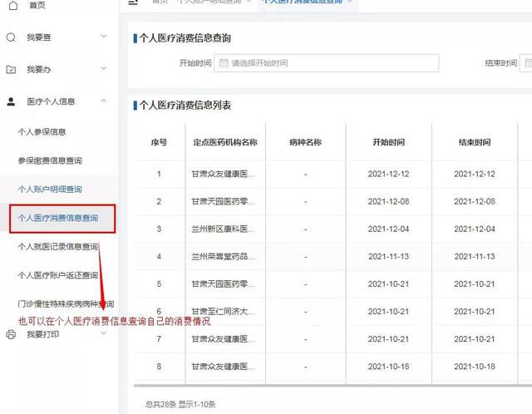Open 参保缴费信息查询 submenu item

coord(50,160)
